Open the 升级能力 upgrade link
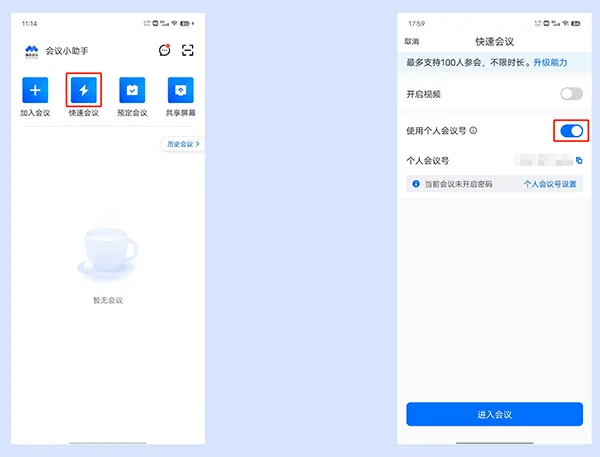Viewport: 600px width, 457px height. tap(550, 62)
